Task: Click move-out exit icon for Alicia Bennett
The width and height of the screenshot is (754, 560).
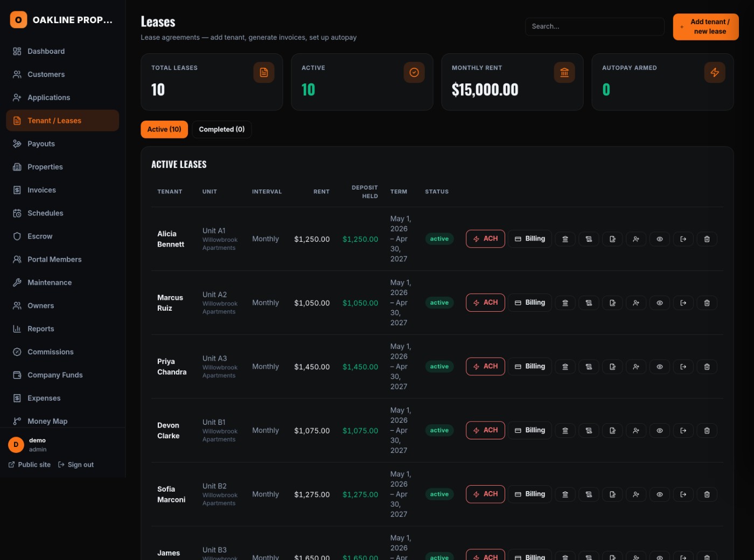Action: pos(683,239)
